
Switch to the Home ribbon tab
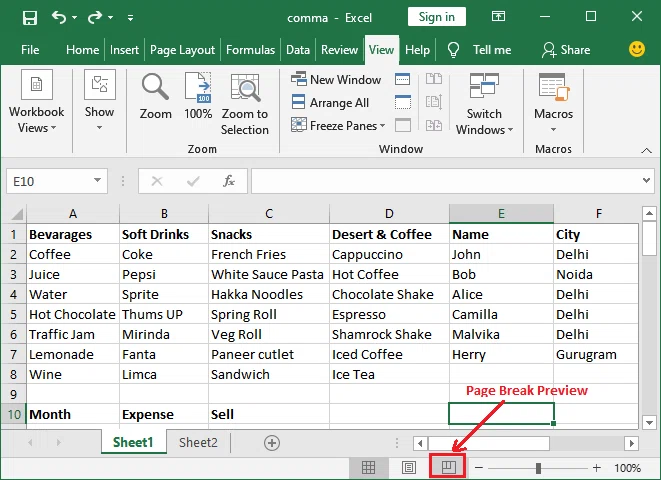[x=83, y=50]
